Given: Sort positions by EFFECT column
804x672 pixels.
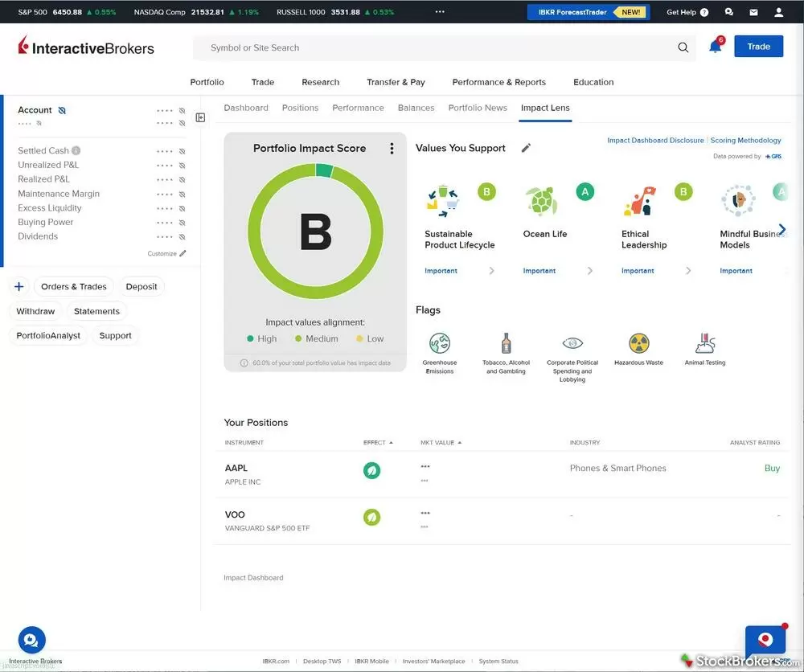Looking at the screenshot, I should point(378,442).
